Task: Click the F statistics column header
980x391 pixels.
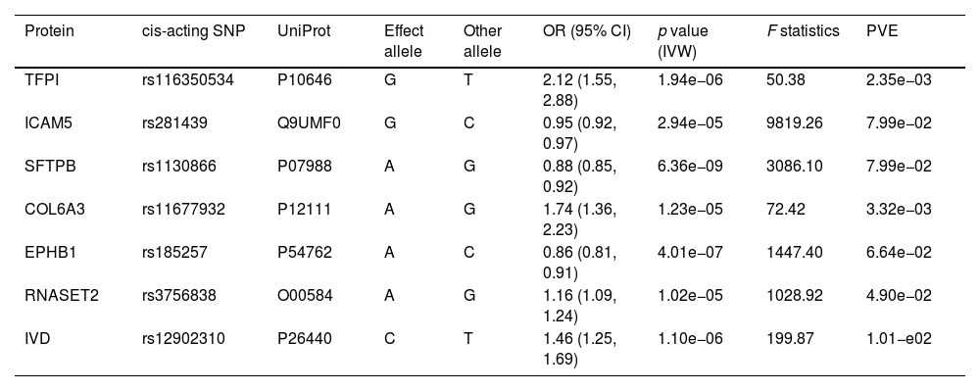Action: pyautogui.click(x=804, y=31)
